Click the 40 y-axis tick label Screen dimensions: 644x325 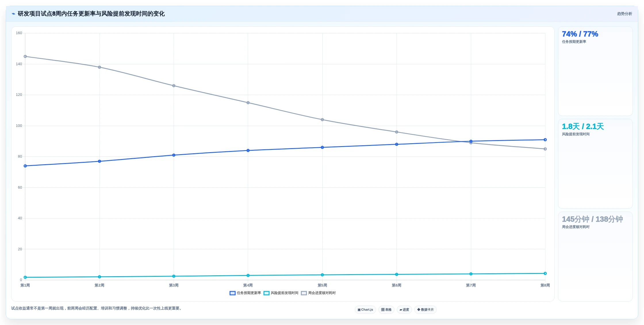click(20, 218)
